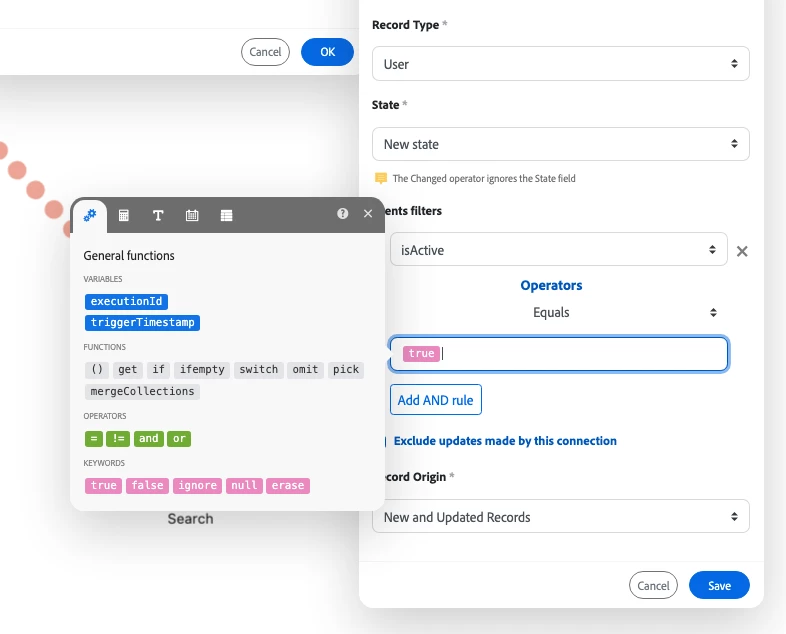Click the Search module label
Screen dimensions: 786x634
coord(190,519)
